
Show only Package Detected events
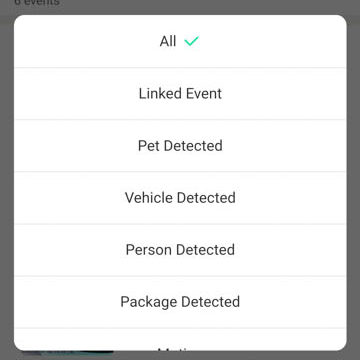[180, 302]
